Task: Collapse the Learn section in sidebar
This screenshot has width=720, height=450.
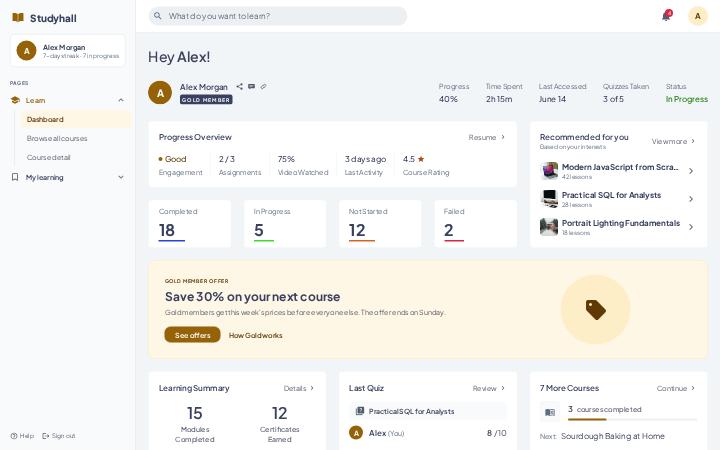Action: click(x=121, y=100)
